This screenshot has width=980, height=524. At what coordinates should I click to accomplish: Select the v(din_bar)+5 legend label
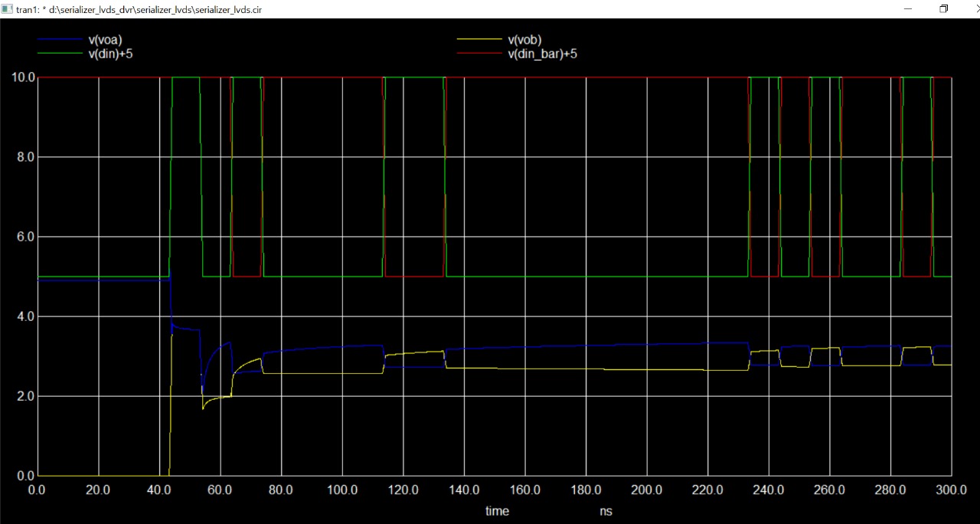coord(542,54)
